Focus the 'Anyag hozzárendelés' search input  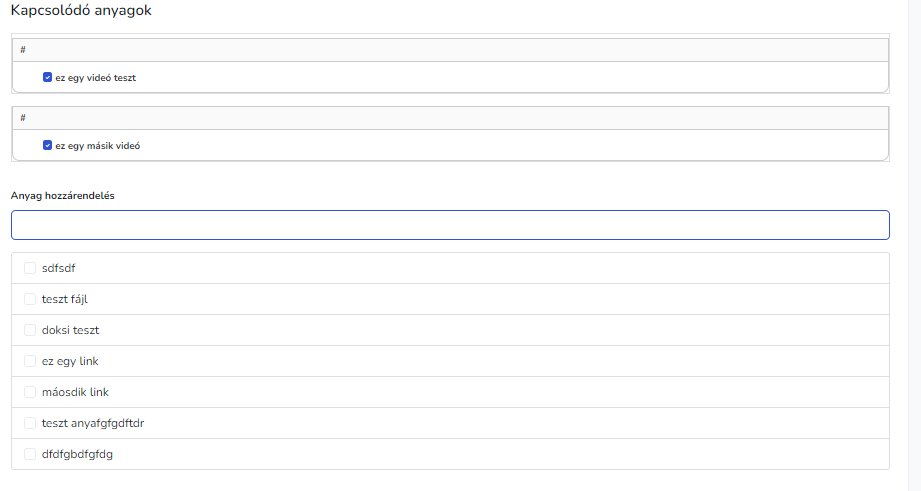450,225
